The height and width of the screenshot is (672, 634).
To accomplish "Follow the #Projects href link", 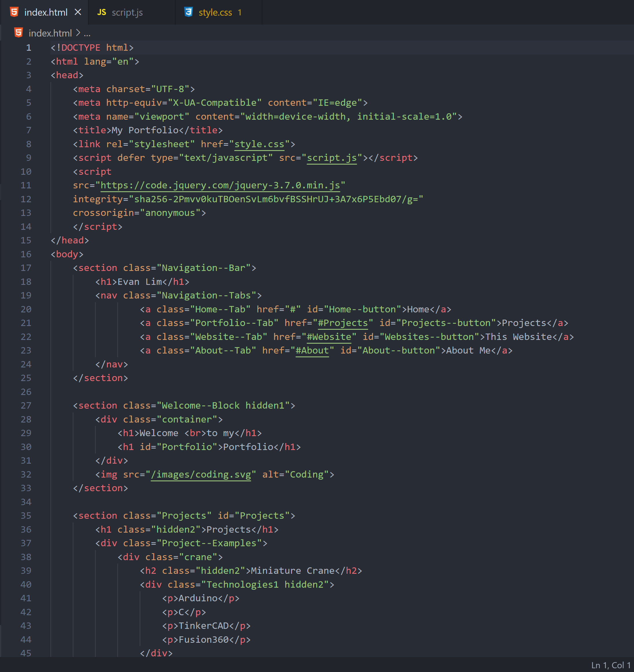I will 343,323.
